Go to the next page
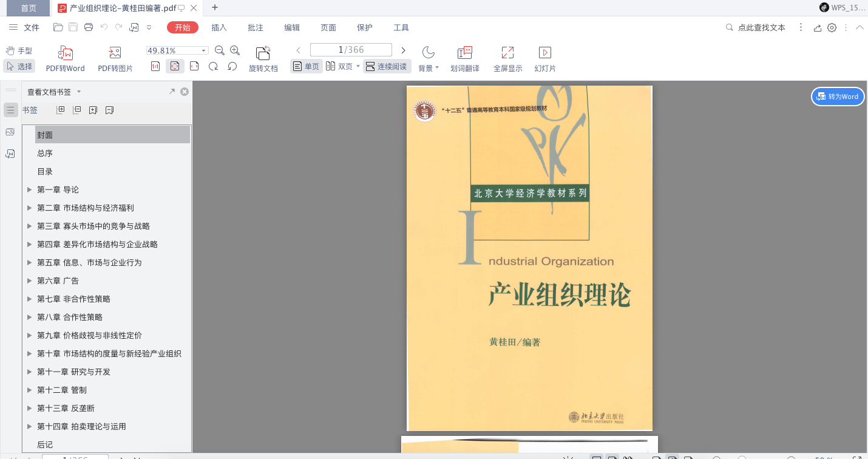Image resolution: width=868 pixels, height=459 pixels. point(403,50)
